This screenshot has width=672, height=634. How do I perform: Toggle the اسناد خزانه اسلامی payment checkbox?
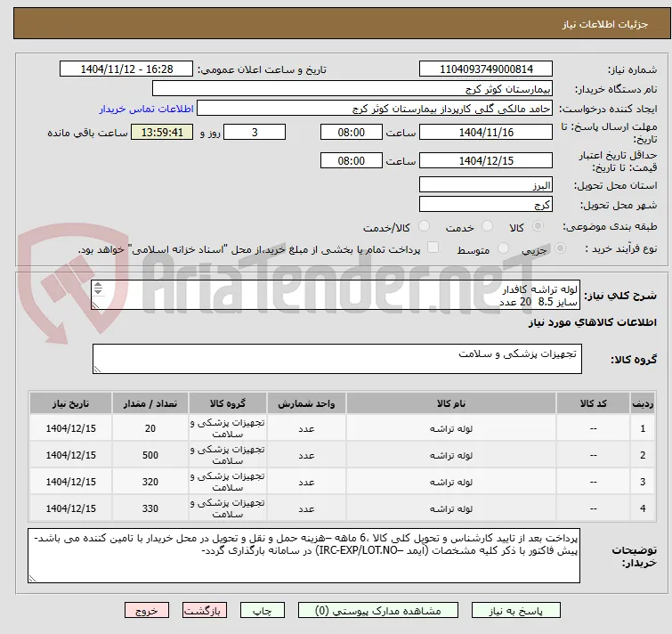coord(433,248)
